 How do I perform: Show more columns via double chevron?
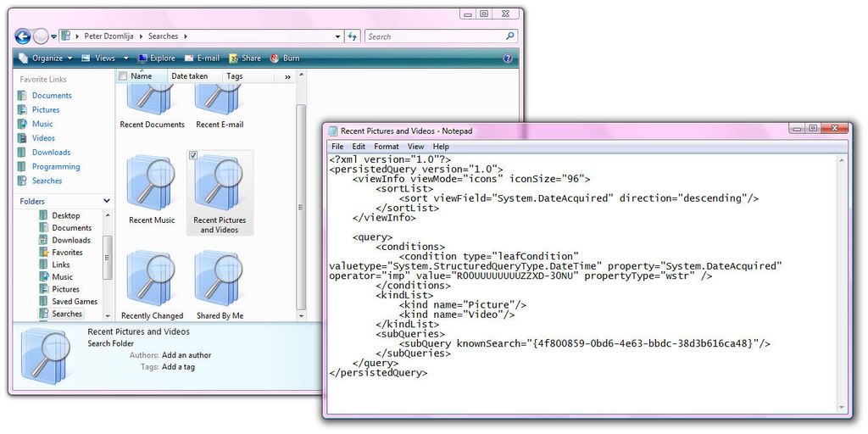coord(287,76)
